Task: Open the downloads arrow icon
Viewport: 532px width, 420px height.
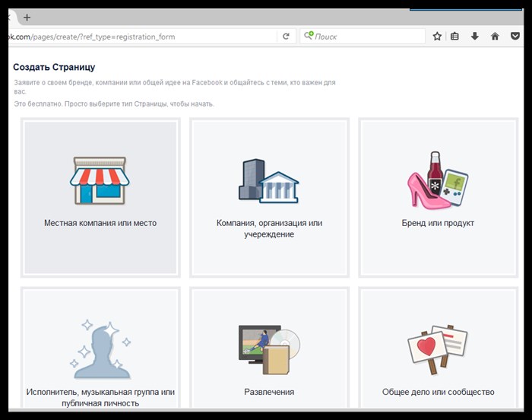Action: click(475, 36)
